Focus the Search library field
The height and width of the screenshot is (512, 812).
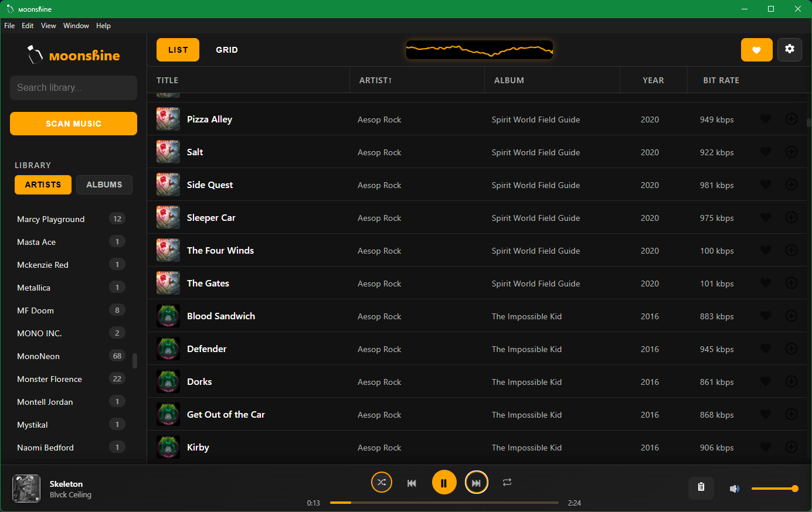[73, 87]
